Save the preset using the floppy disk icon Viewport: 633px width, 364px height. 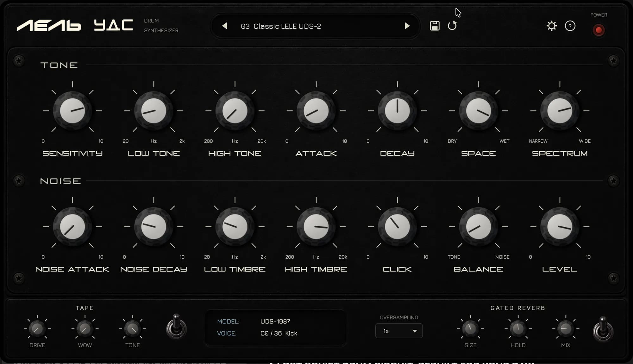click(x=435, y=26)
